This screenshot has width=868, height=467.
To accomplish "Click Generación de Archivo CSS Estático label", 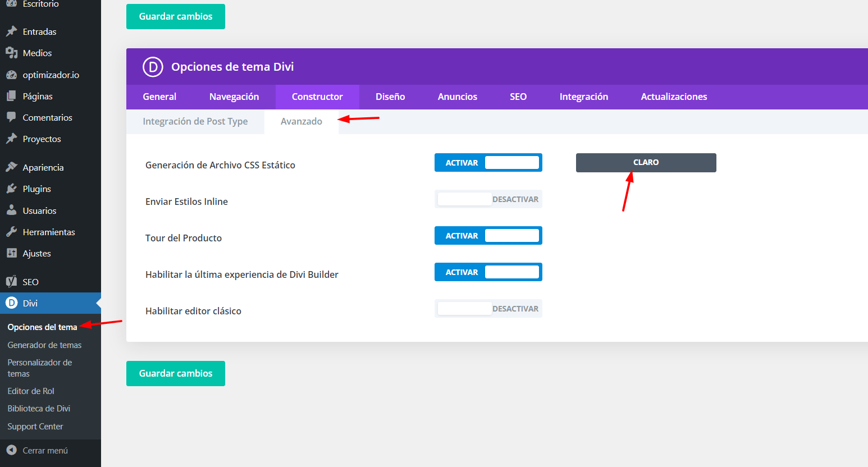I will (x=220, y=165).
